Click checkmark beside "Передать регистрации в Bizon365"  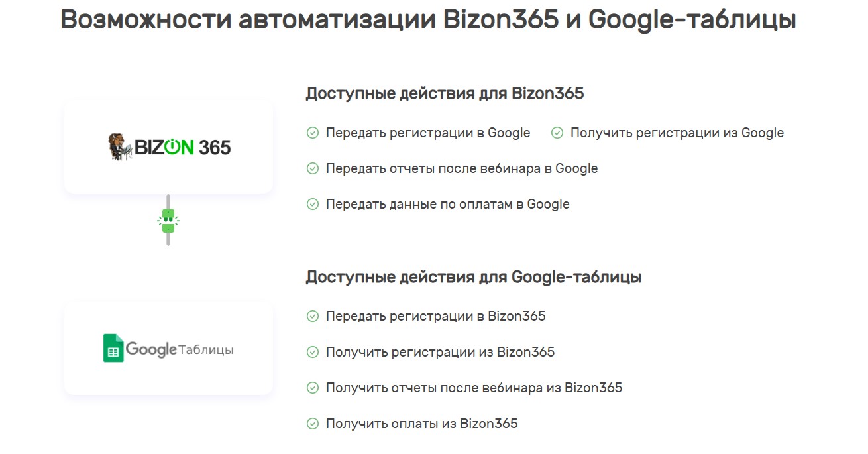pos(313,316)
